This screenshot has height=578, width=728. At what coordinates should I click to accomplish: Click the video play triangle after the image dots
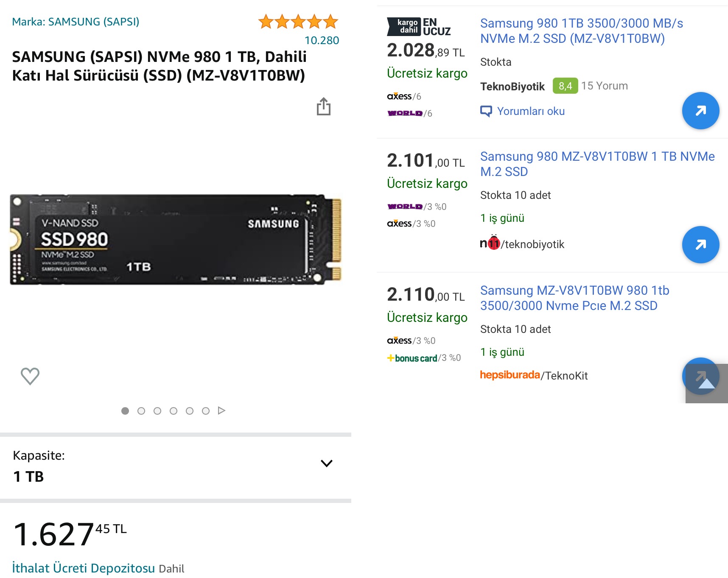[x=221, y=410]
